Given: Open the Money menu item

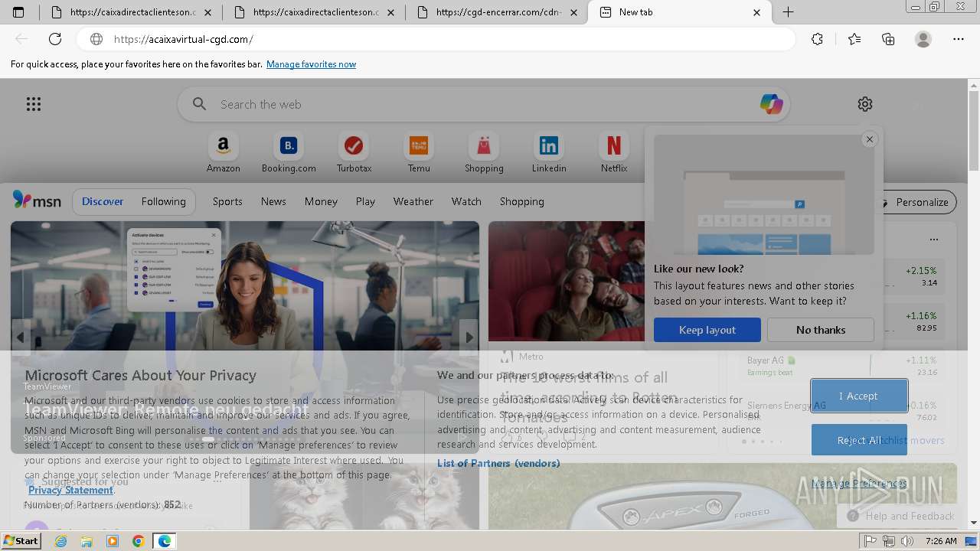Looking at the screenshot, I should pos(321,201).
